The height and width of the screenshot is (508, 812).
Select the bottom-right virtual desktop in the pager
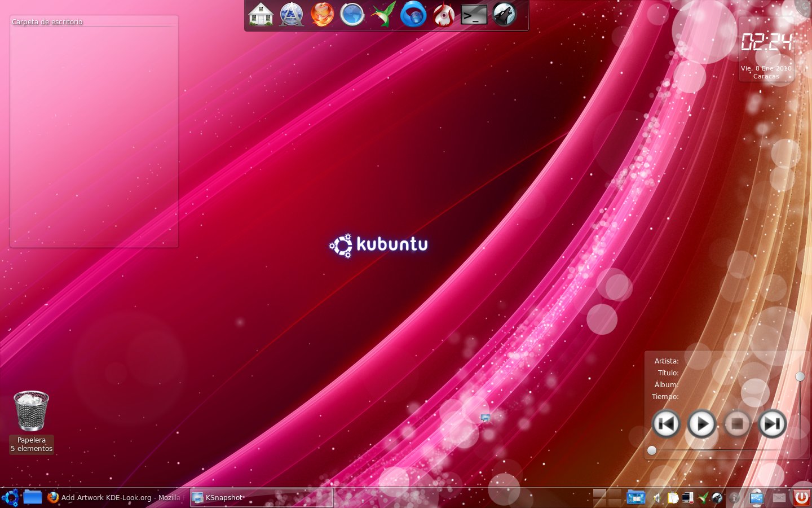point(614,502)
